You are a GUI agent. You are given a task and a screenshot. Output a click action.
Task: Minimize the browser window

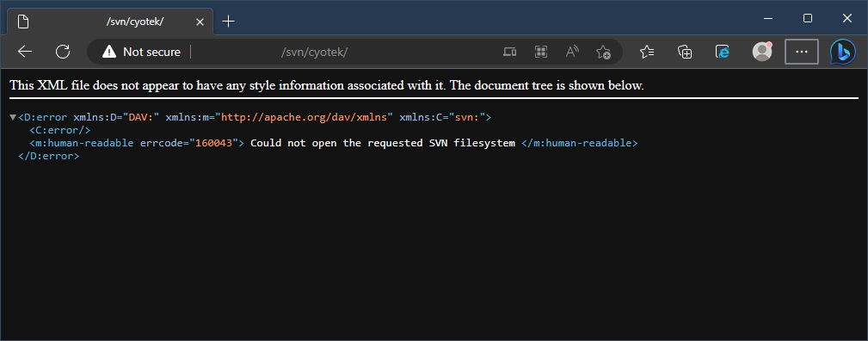768,18
